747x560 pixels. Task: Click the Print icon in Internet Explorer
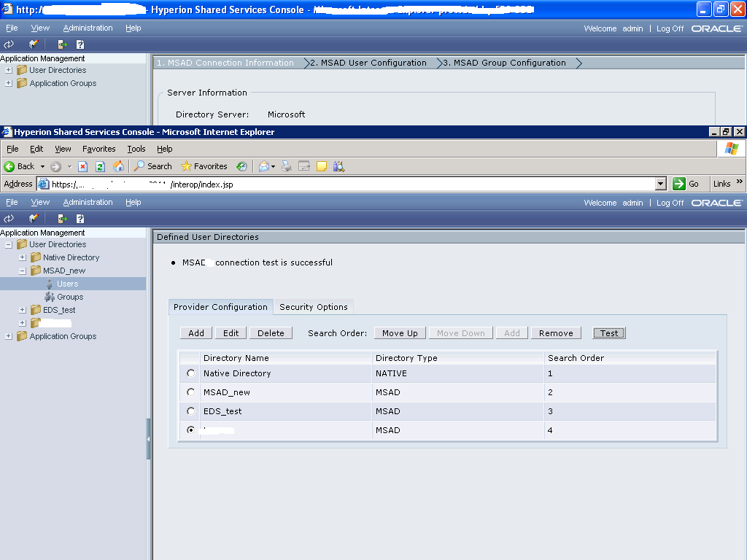[x=286, y=166]
